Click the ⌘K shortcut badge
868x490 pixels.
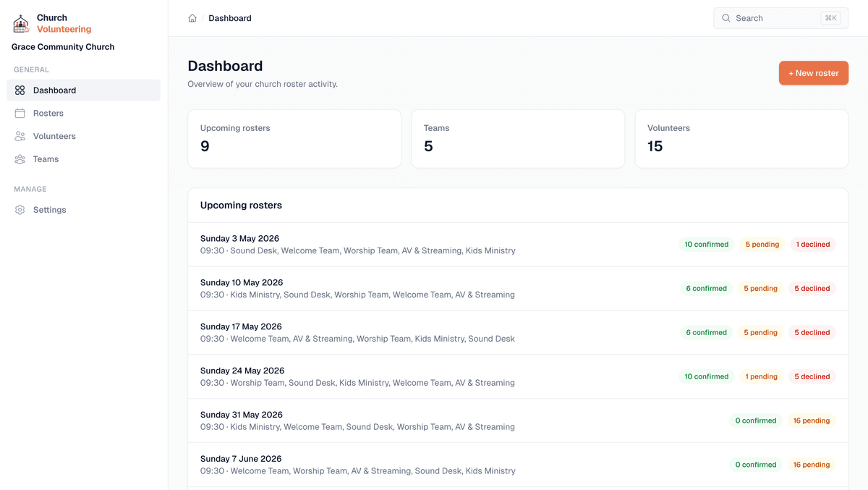coord(830,18)
